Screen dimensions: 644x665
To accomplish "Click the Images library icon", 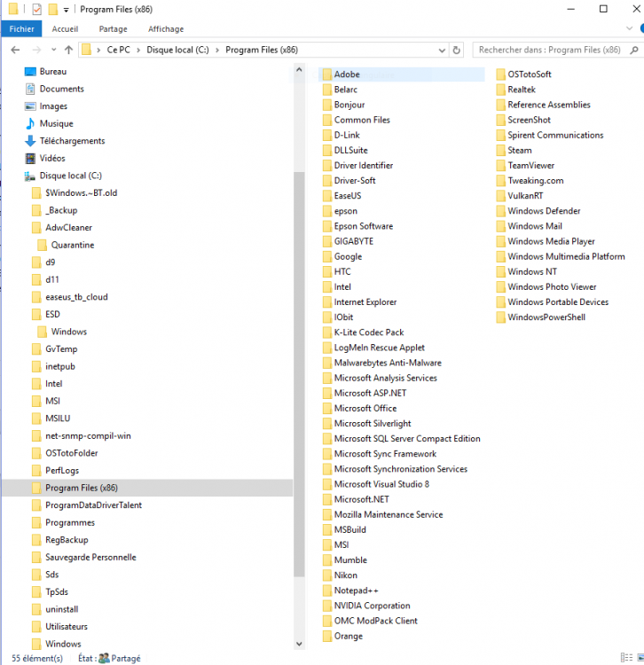I will coord(30,106).
